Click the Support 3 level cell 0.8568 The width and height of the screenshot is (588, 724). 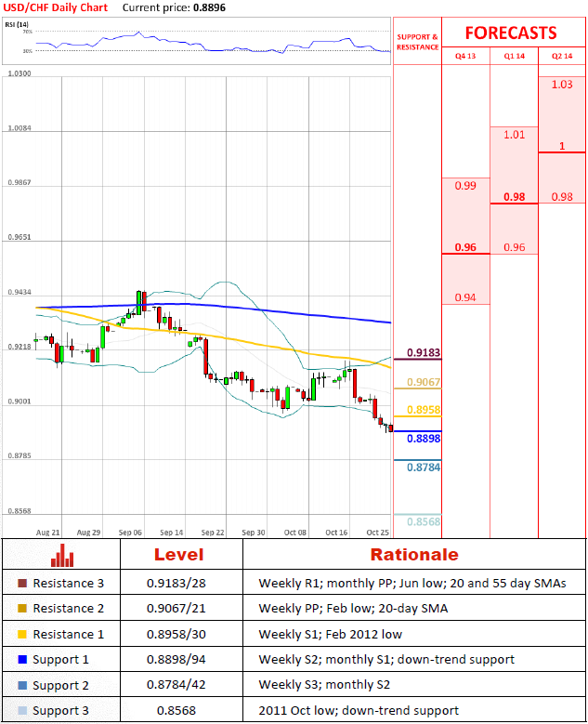point(176,710)
